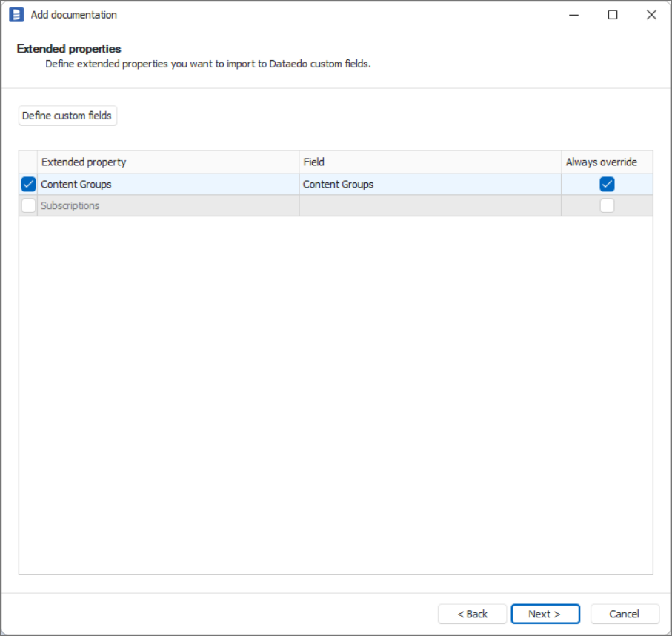672x636 pixels.
Task: Go back to the previous wizard step
Action: (x=473, y=614)
